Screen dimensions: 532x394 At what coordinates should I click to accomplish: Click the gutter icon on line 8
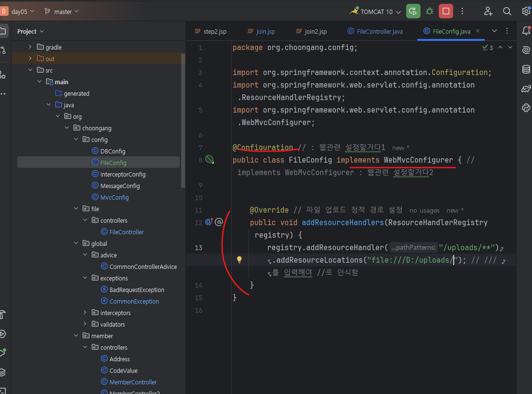(x=210, y=159)
